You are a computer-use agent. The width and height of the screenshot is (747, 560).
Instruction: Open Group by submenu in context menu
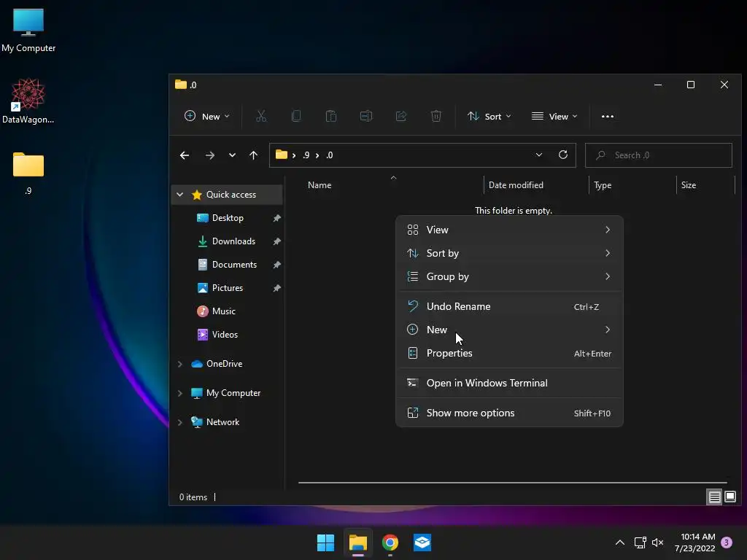[509, 276]
